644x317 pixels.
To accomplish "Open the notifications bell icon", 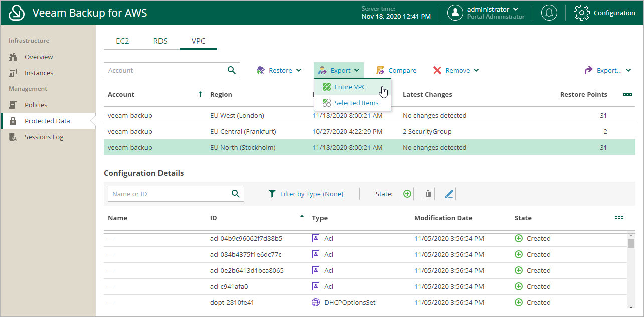I will point(549,13).
